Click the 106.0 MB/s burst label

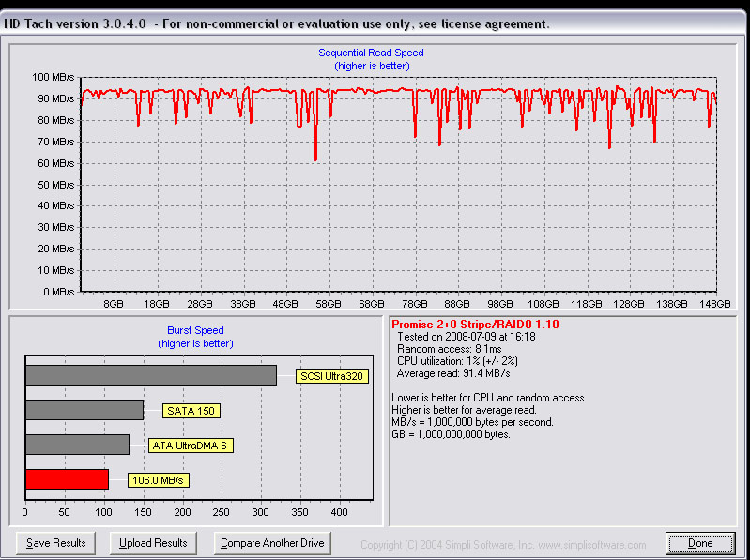(158, 480)
